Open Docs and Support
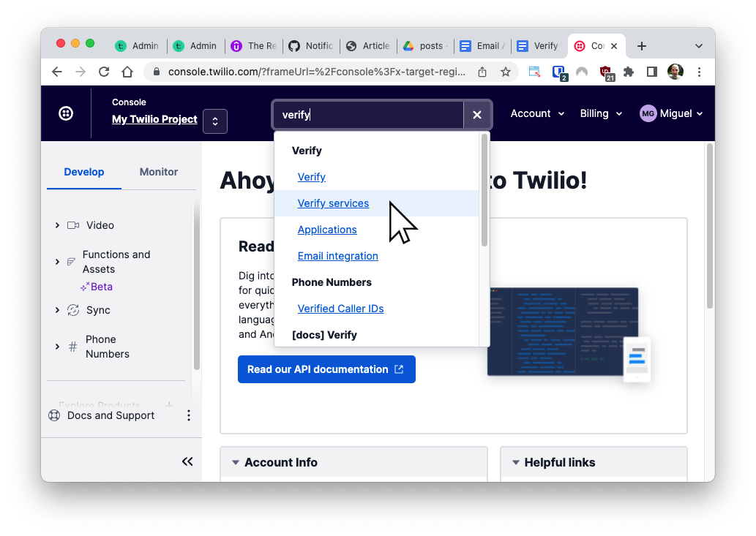This screenshot has height=536, width=756. tap(111, 415)
